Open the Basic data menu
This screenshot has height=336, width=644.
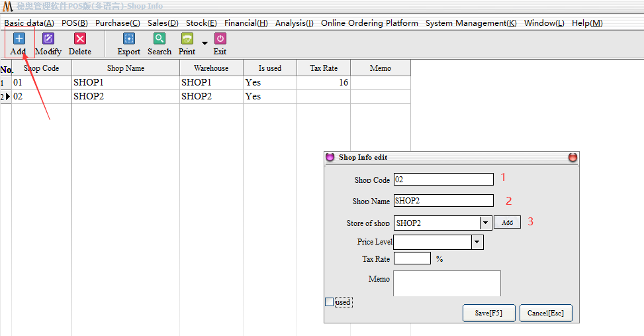(x=29, y=23)
